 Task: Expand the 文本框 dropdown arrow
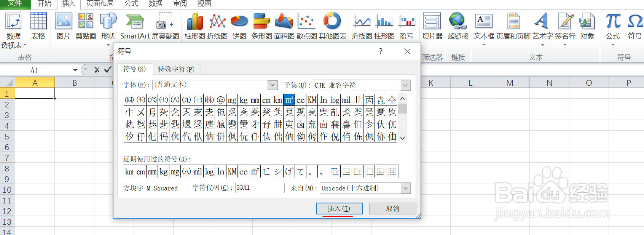(x=484, y=45)
